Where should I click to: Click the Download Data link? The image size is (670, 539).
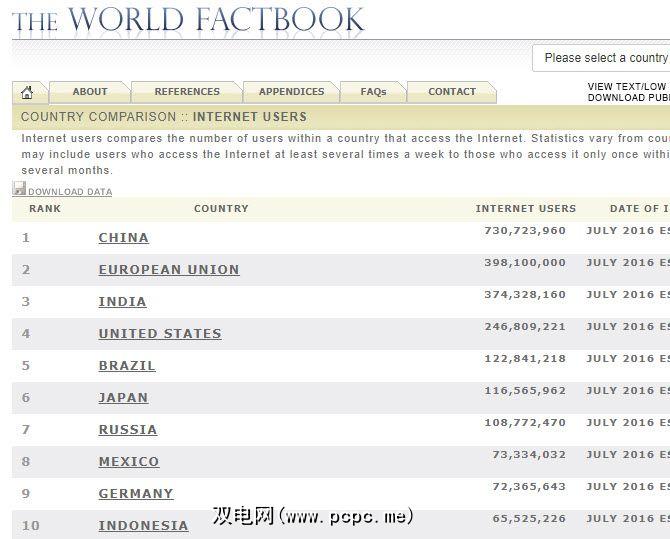[70, 192]
